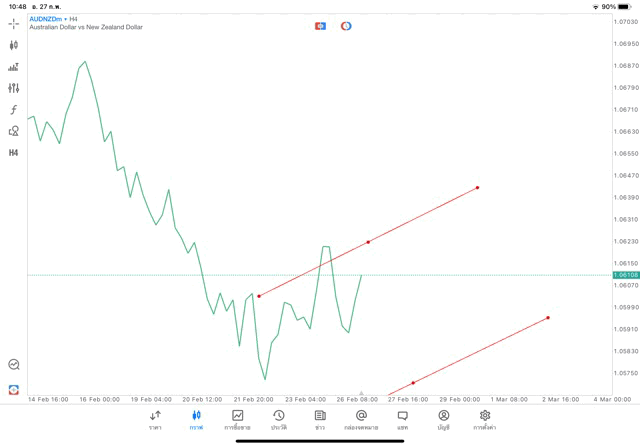Toggle one-click trading panel at top
The height and width of the screenshot is (447, 640).
(320, 26)
